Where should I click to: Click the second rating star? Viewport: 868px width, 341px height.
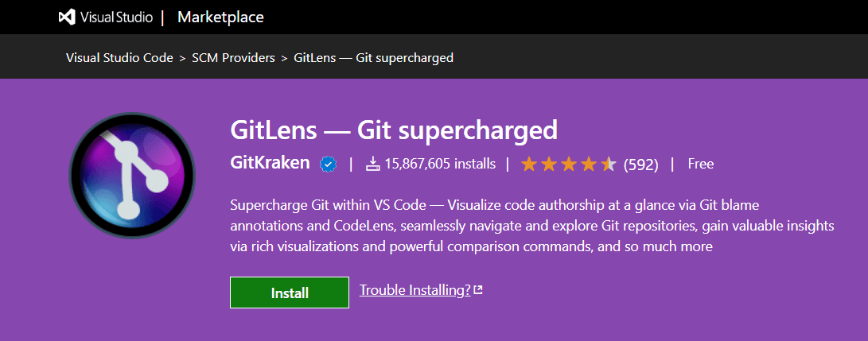549,165
